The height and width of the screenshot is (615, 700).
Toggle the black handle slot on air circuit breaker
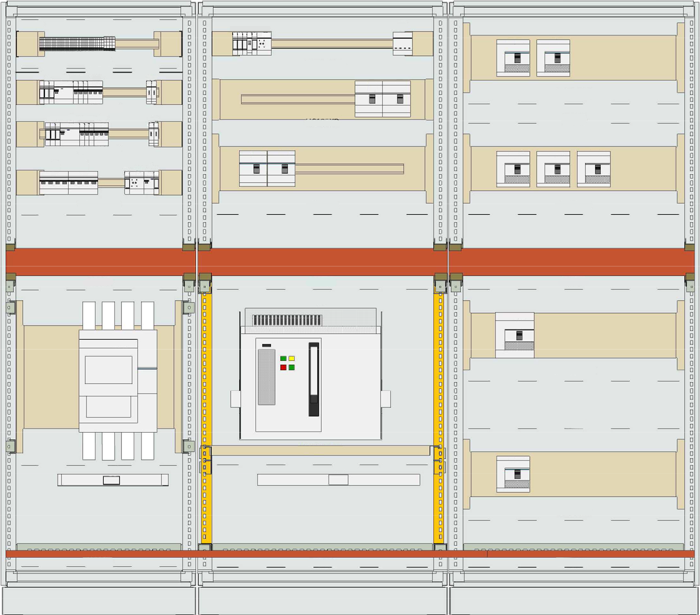(314, 380)
